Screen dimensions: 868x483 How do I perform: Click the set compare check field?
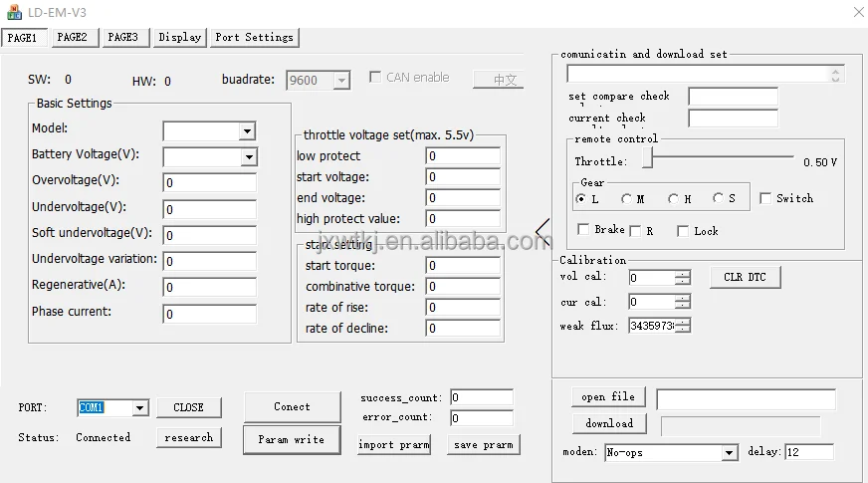[x=733, y=97]
